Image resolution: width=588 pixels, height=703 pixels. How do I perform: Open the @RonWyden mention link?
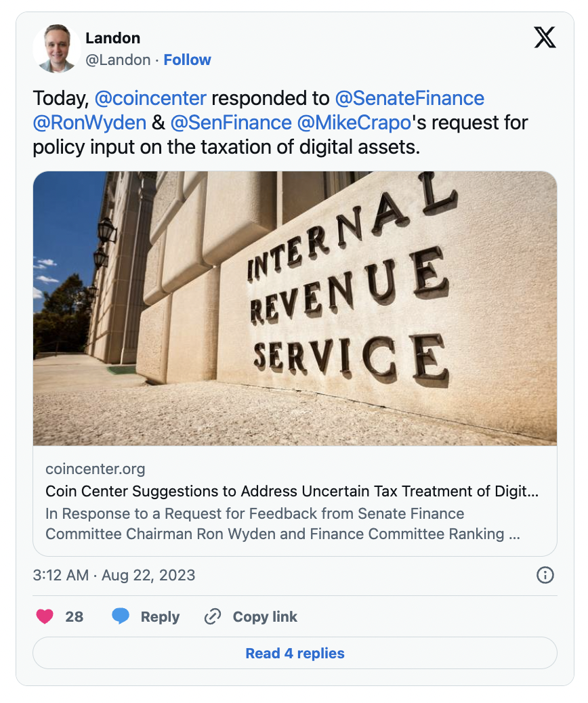[89, 123]
